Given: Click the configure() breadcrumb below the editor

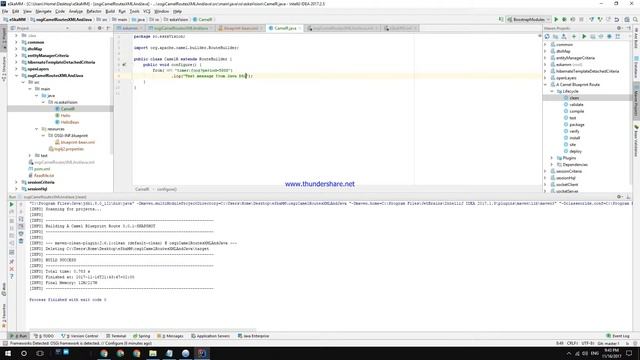Looking at the screenshot, I should coord(167,189).
